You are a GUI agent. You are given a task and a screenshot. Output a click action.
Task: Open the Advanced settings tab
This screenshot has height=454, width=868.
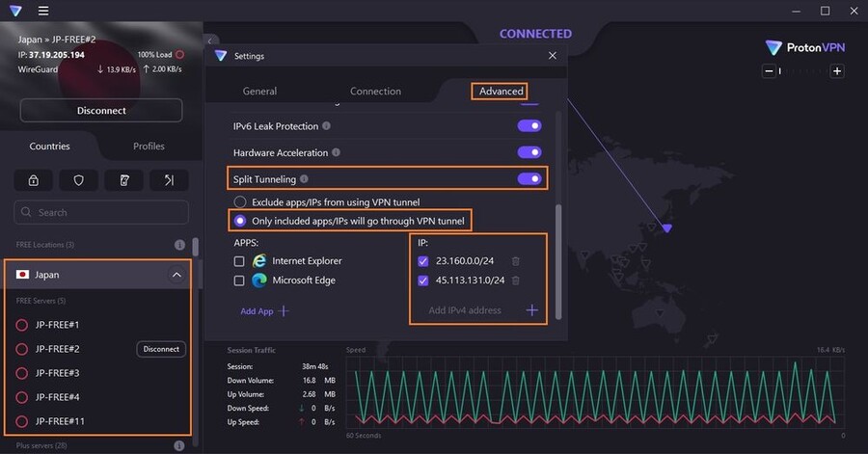(501, 92)
